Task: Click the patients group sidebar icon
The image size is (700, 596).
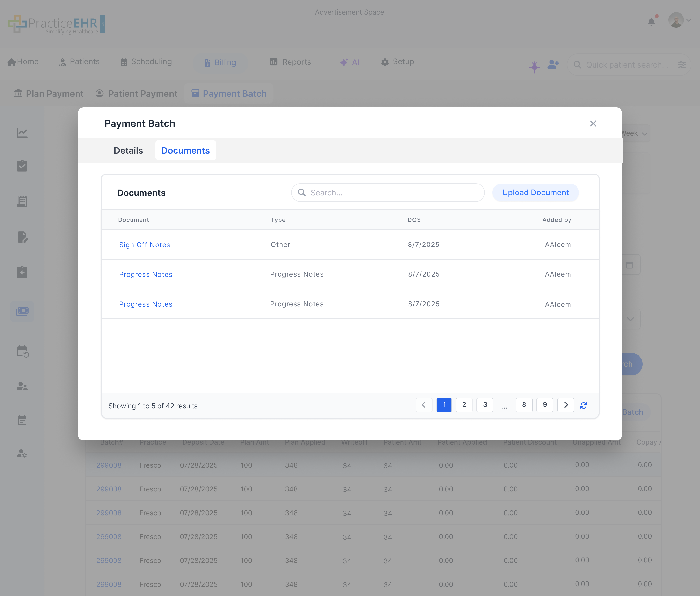Action: (x=22, y=386)
